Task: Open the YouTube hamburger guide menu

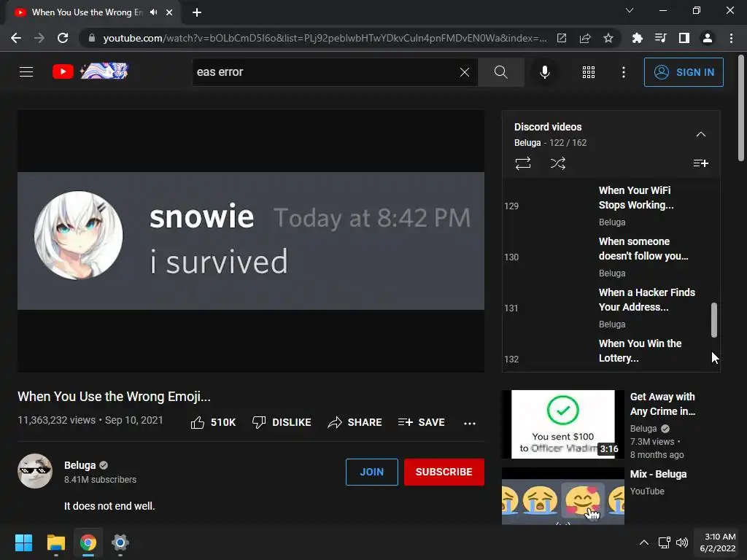Action: 26,72
